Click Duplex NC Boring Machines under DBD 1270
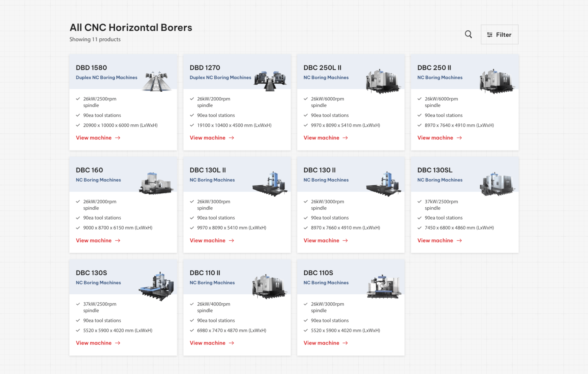Image resolution: width=588 pixels, height=374 pixels. click(220, 77)
